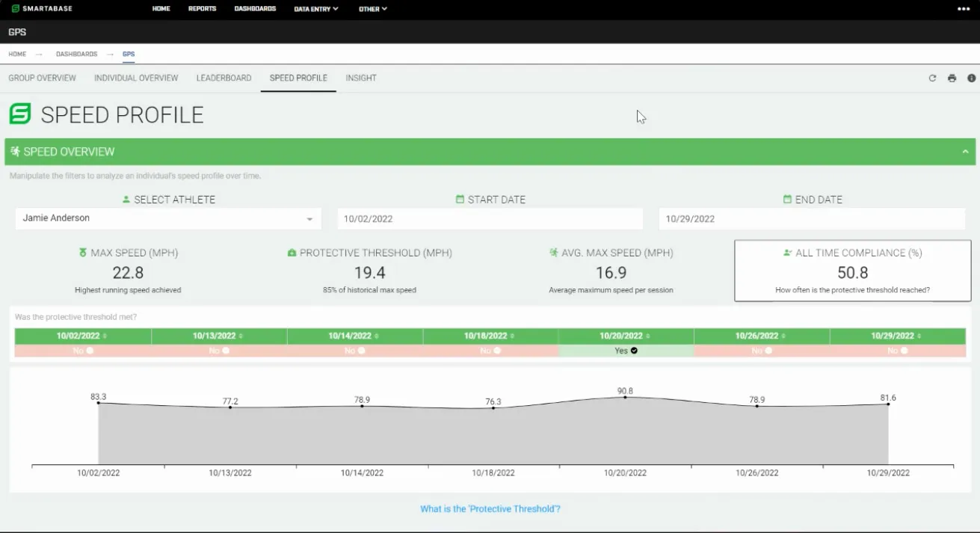
Task: Open 'What is the Protective Threshold?' link
Action: [x=490, y=509]
